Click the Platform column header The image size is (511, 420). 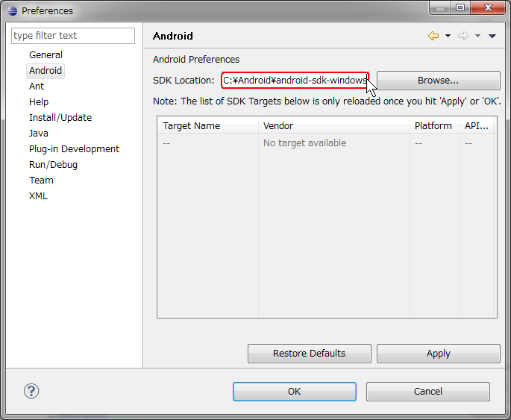(x=435, y=126)
